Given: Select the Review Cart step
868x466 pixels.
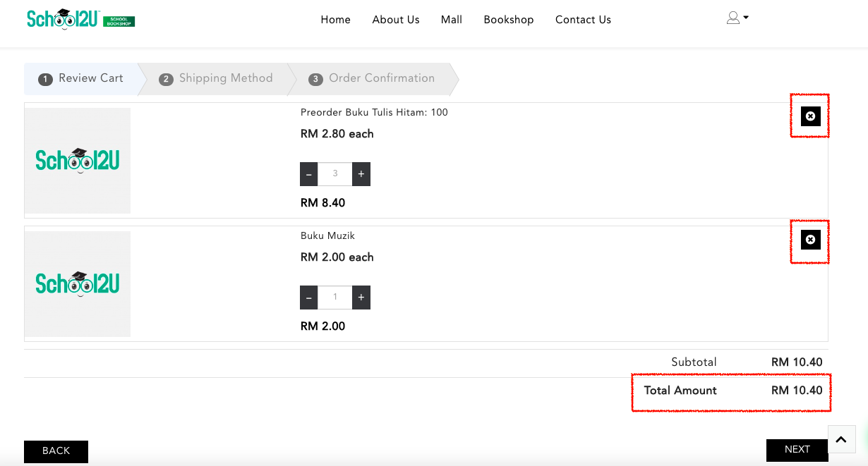Looking at the screenshot, I should [x=81, y=79].
